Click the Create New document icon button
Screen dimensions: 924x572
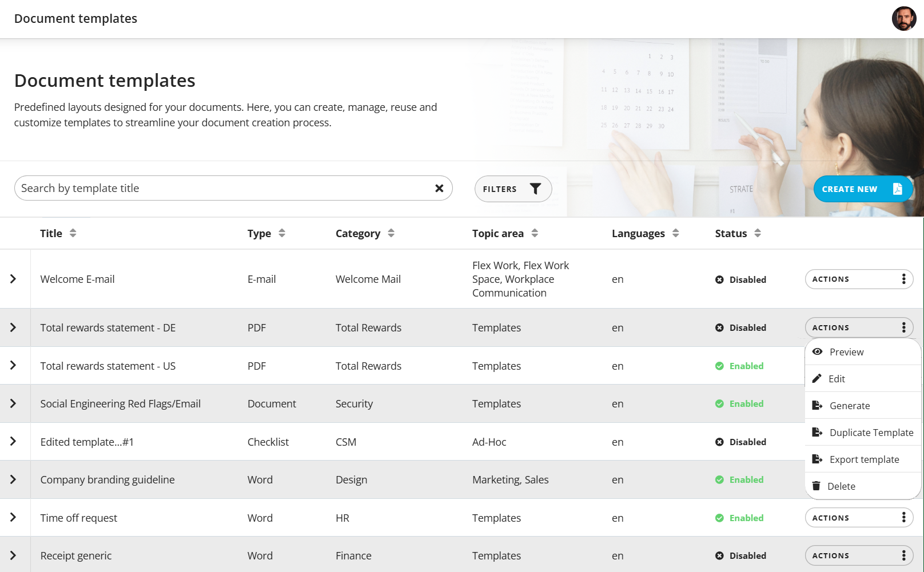coord(863,189)
